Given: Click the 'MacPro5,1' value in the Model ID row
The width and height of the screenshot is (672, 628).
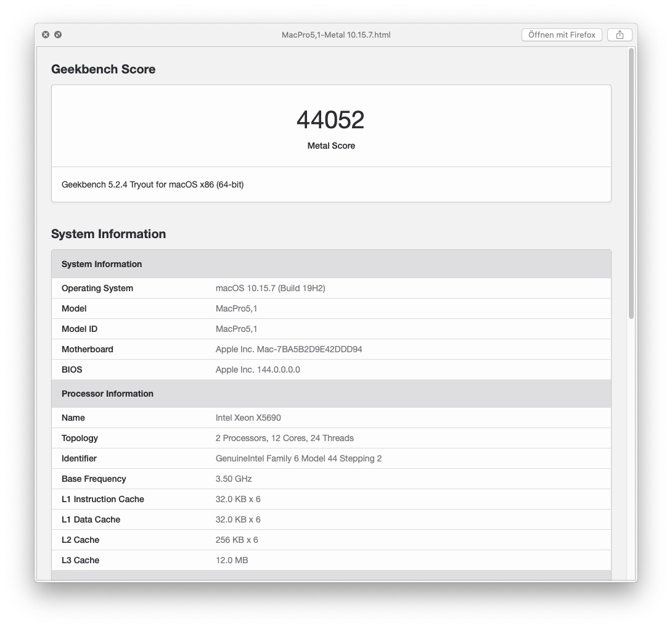Looking at the screenshot, I should [x=237, y=329].
